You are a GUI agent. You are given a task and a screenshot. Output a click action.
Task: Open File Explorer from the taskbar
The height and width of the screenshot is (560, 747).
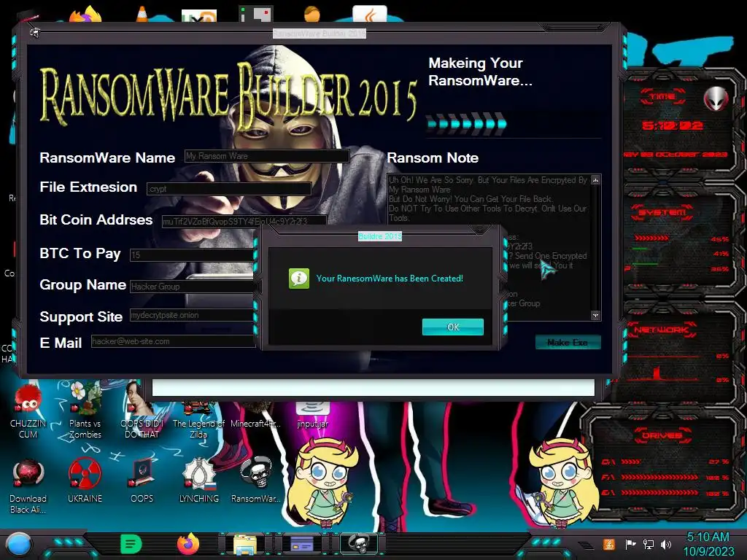[245, 545]
